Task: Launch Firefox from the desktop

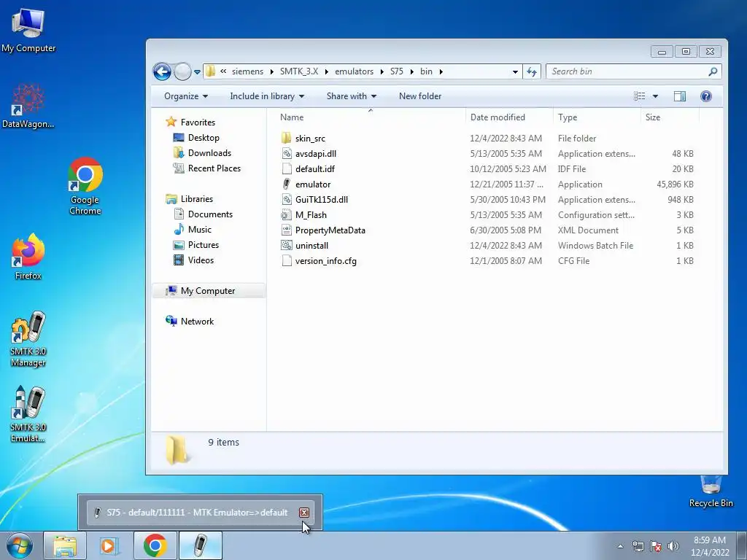Action: pyautogui.click(x=28, y=256)
